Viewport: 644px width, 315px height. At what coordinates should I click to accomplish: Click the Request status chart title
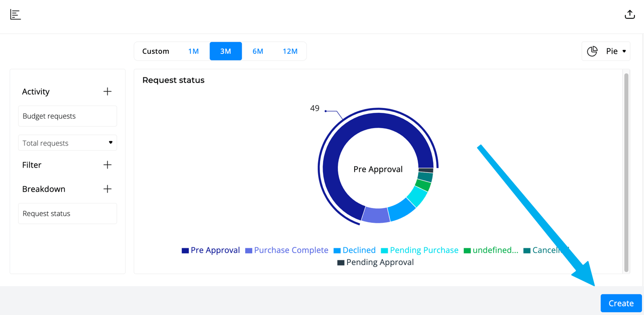coord(173,80)
